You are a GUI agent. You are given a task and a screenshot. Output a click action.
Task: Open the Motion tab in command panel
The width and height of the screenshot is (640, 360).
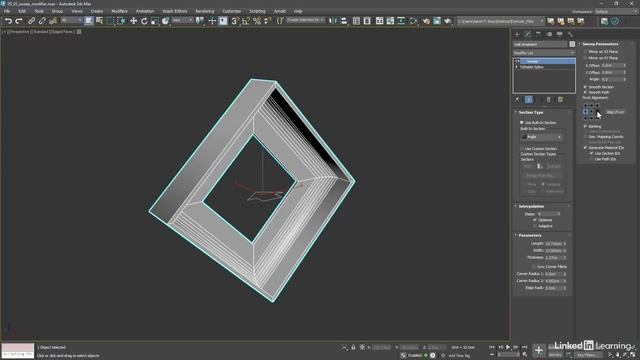tap(549, 34)
